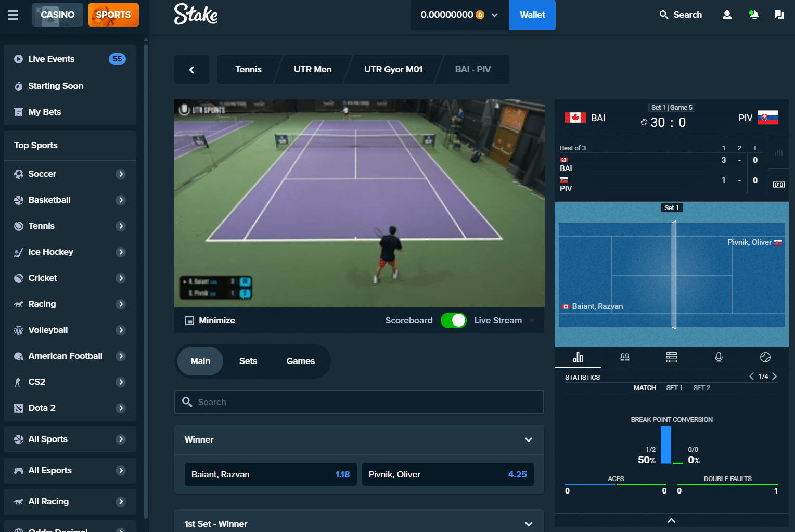Bet on Pivnik, Oliver at 4.25
The height and width of the screenshot is (532, 795).
(x=448, y=474)
